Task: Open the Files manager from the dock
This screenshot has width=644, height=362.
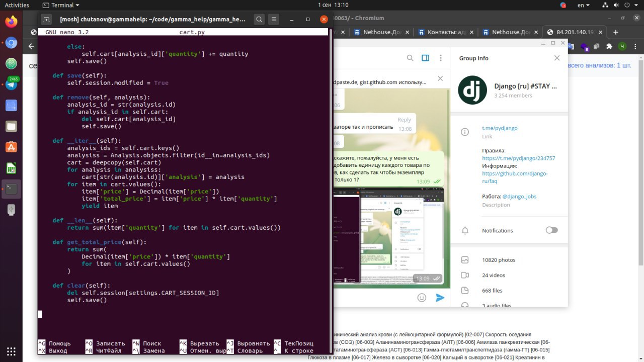Action: pos(11,126)
